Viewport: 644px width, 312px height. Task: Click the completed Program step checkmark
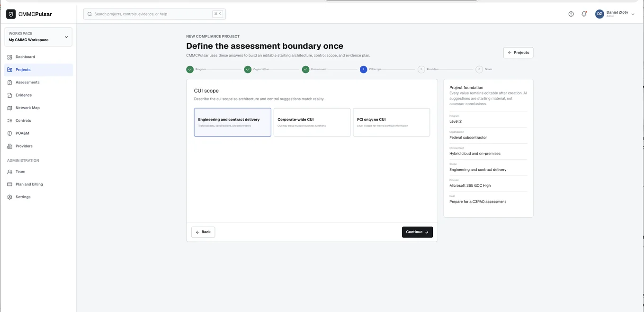[x=190, y=69]
